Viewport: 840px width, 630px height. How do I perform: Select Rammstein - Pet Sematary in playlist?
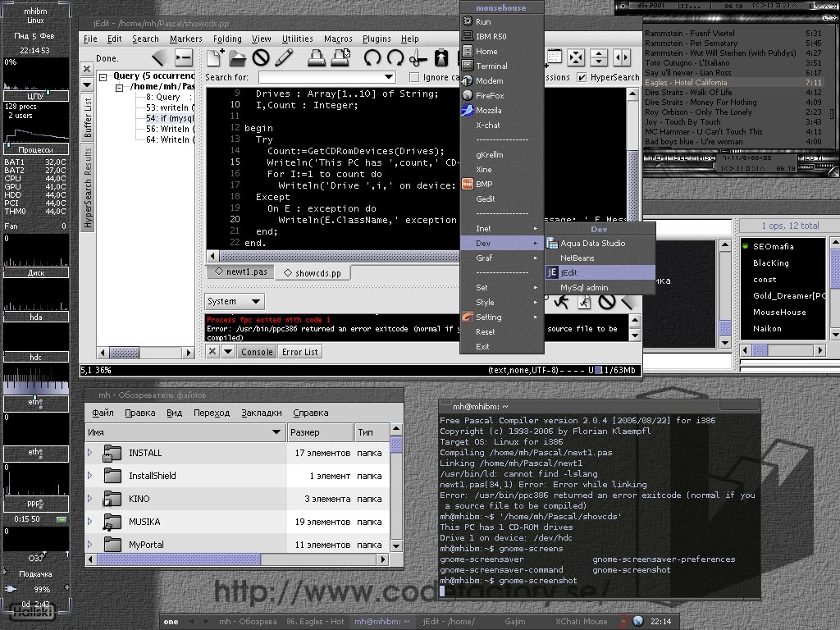tap(733, 43)
